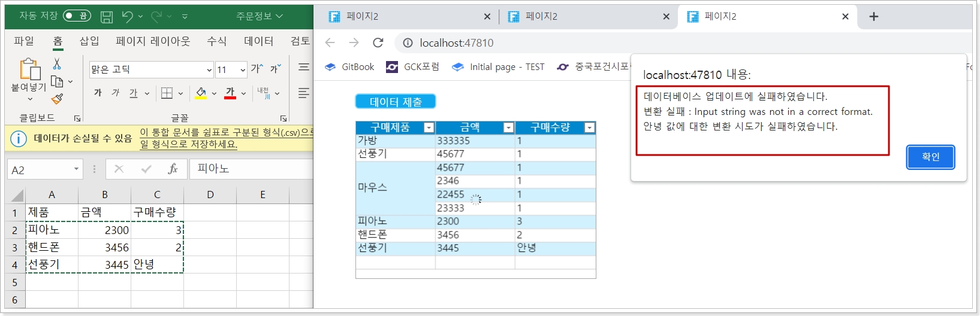Click the insert function fx icon

(x=173, y=169)
